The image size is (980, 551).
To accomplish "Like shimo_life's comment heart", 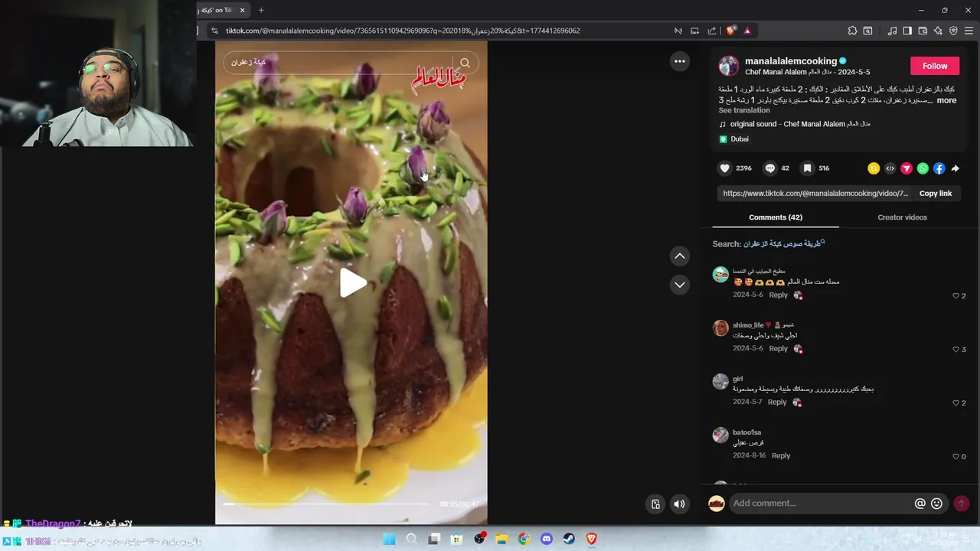I will 955,349.
